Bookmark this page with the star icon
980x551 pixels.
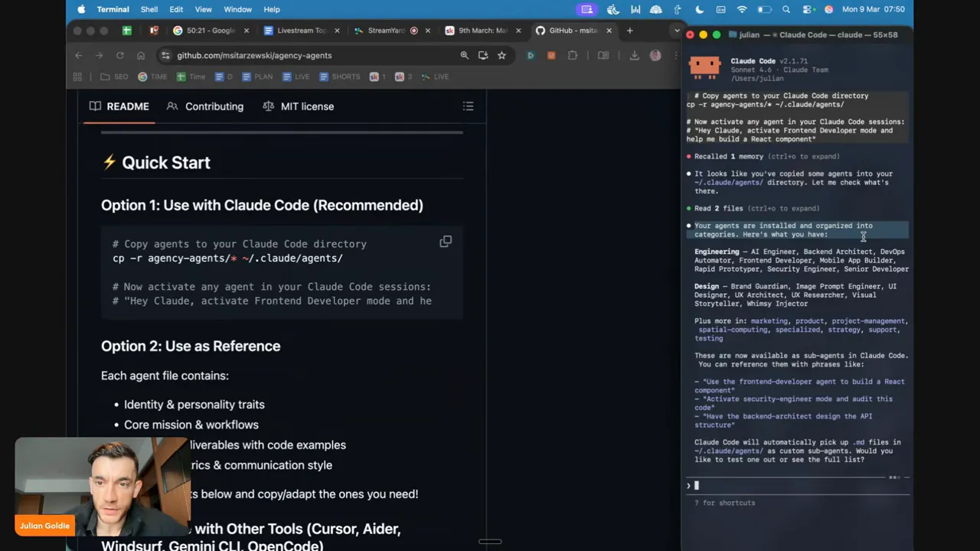[501, 55]
